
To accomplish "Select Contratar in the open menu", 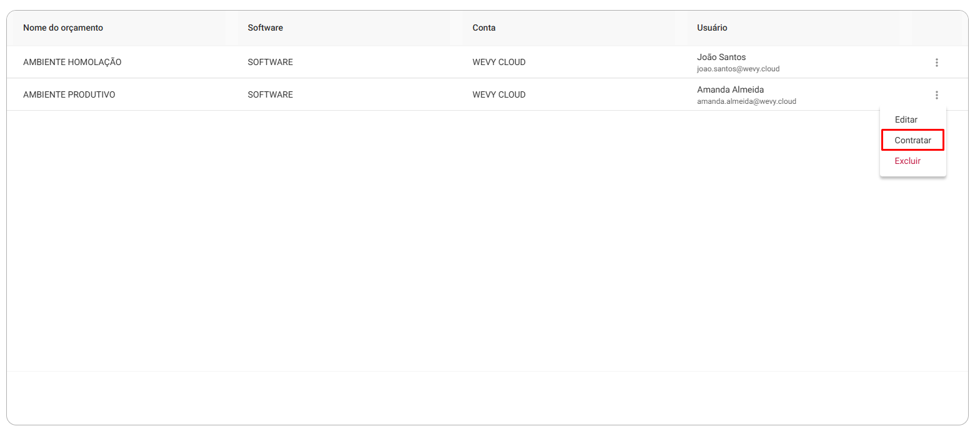I will coord(912,140).
